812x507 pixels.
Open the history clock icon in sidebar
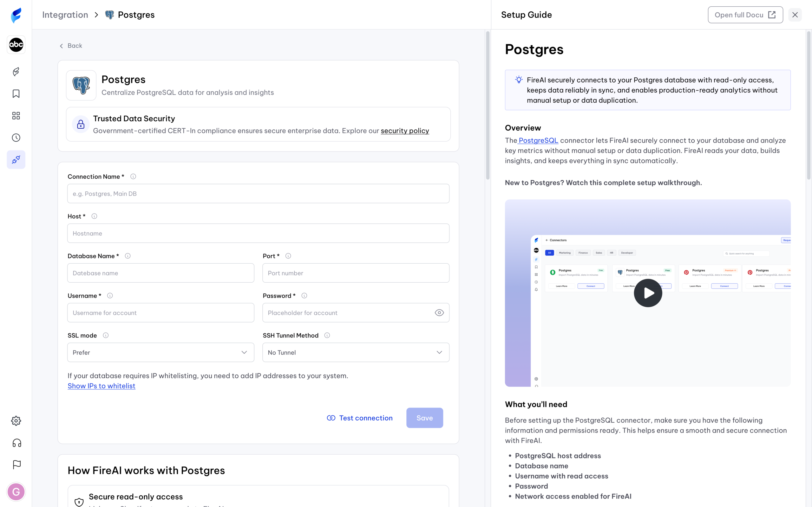pos(16,138)
